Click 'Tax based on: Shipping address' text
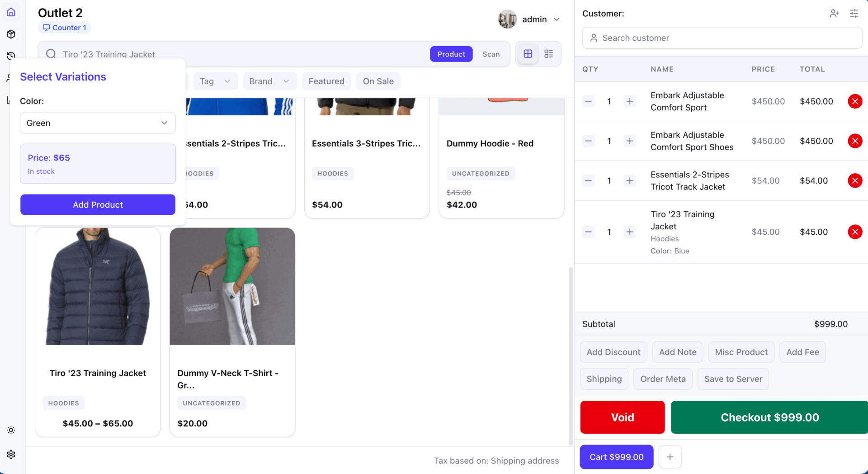This screenshot has width=868, height=474. click(x=496, y=461)
